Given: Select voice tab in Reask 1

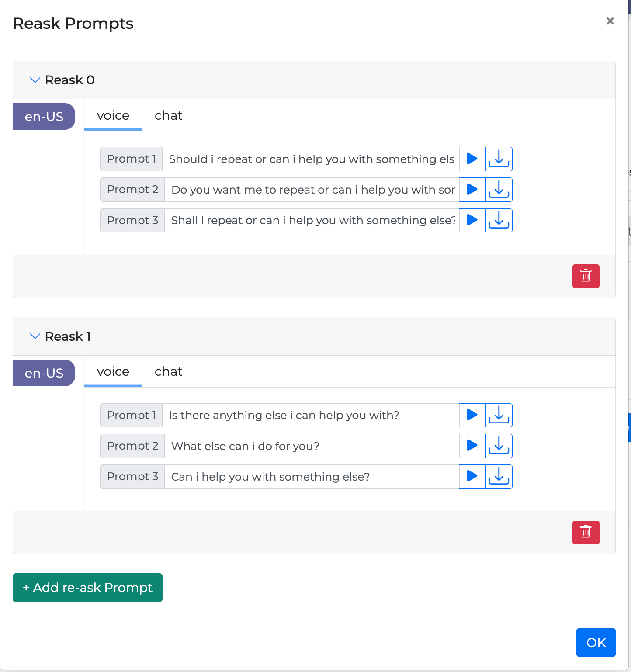Looking at the screenshot, I should (113, 372).
